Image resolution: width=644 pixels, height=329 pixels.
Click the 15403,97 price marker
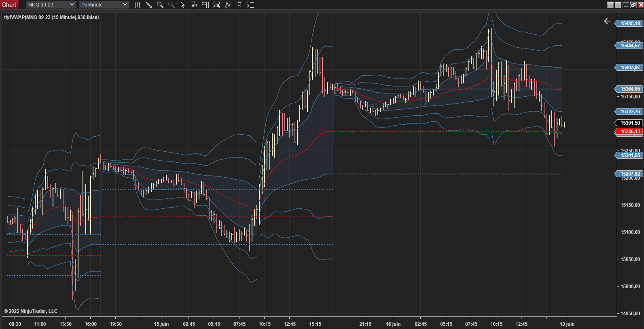[x=629, y=68]
